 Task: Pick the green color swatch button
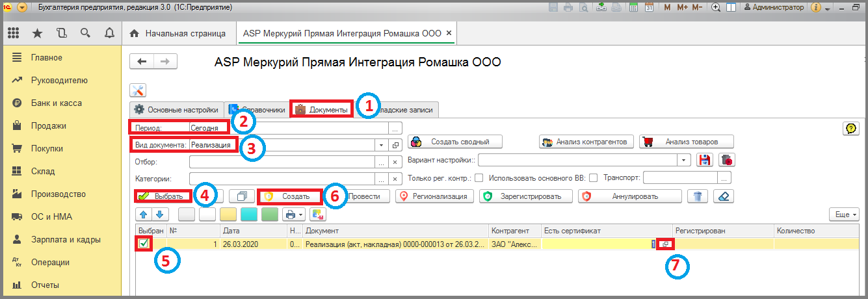[270, 214]
